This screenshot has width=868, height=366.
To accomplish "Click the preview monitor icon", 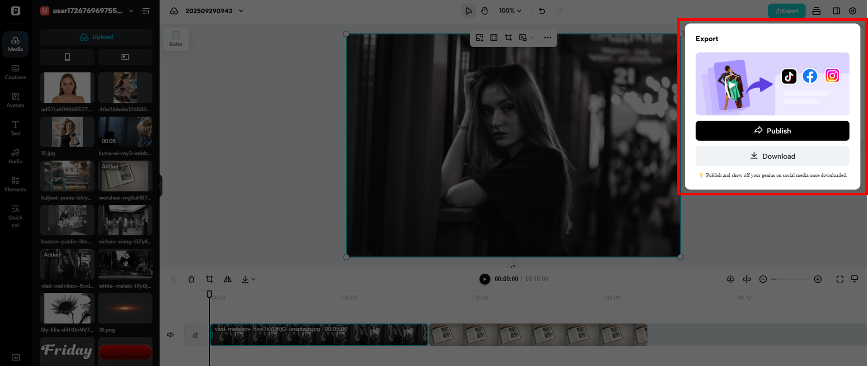I will 855,279.
